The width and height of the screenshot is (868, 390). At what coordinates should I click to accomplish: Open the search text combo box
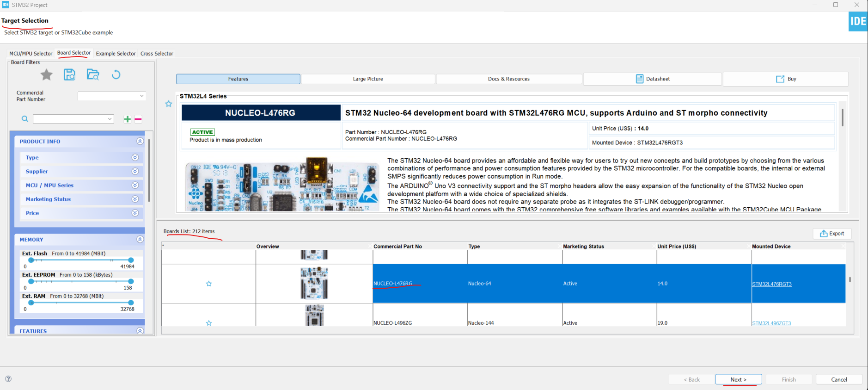click(x=73, y=119)
